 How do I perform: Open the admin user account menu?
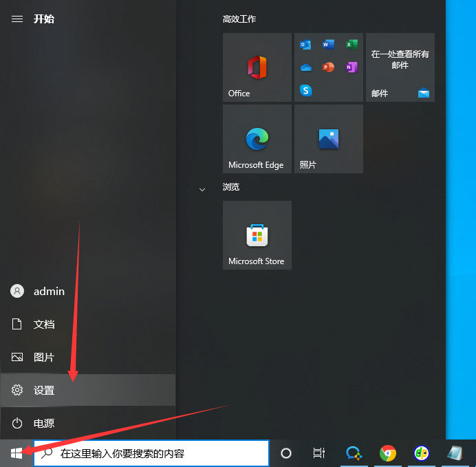coord(48,291)
